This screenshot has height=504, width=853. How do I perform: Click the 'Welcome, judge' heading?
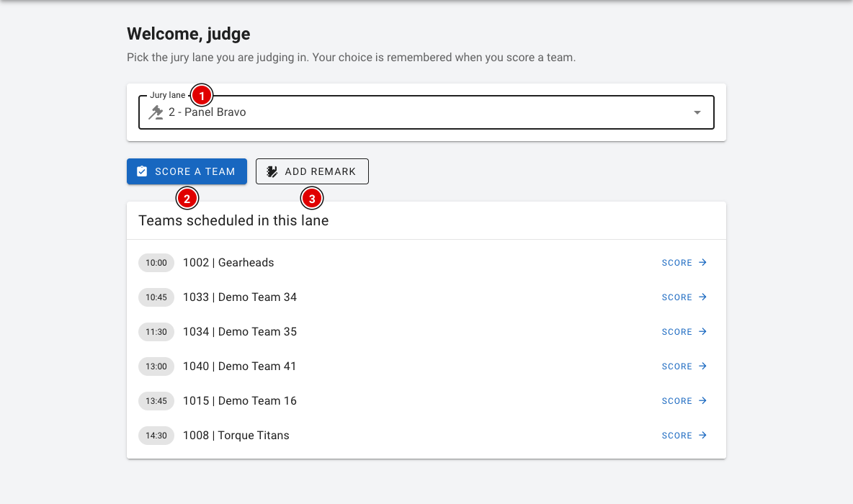click(x=188, y=34)
